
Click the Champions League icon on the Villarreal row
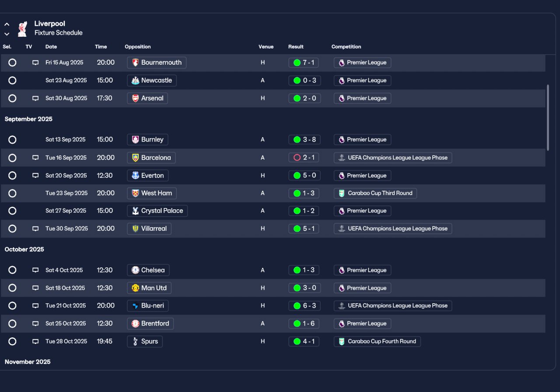pyautogui.click(x=342, y=229)
